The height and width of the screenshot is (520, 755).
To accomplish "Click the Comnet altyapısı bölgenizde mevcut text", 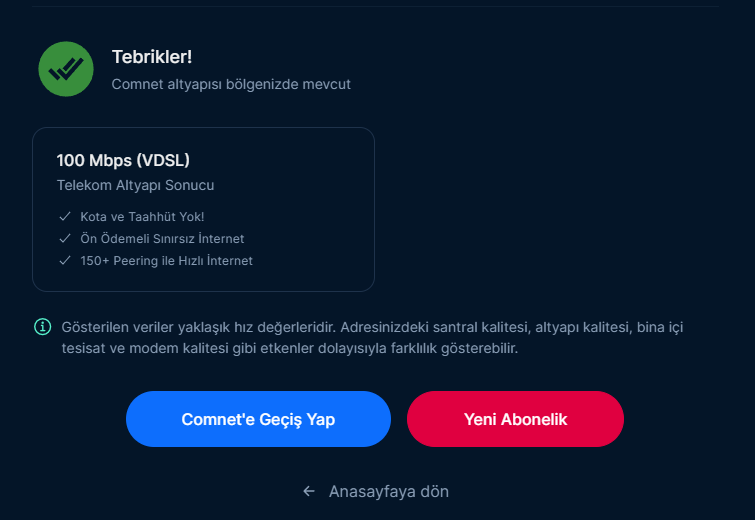I will pos(231,85).
